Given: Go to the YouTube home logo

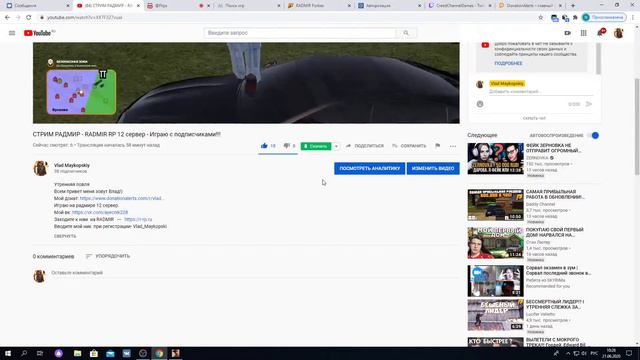Looking at the screenshot, I should pos(39,33).
